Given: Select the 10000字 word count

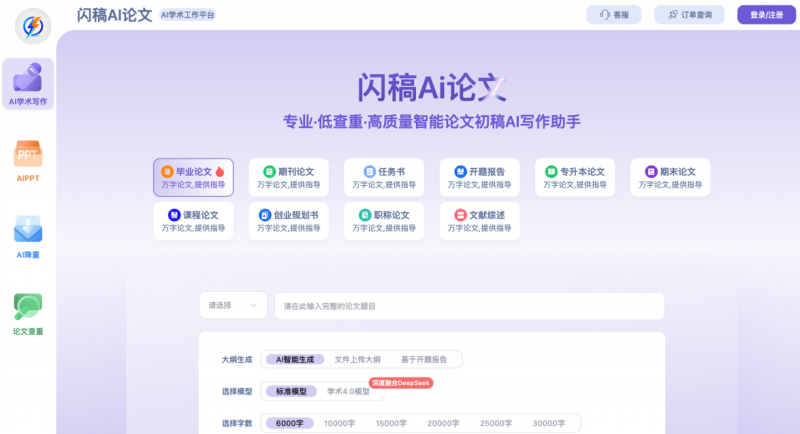Looking at the screenshot, I should pyautogui.click(x=340, y=423).
